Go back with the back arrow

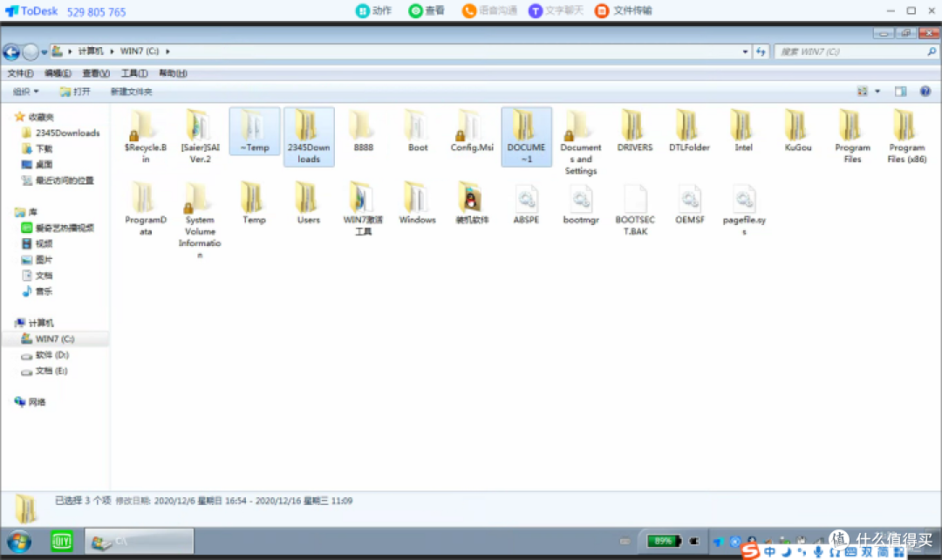tap(11, 52)
